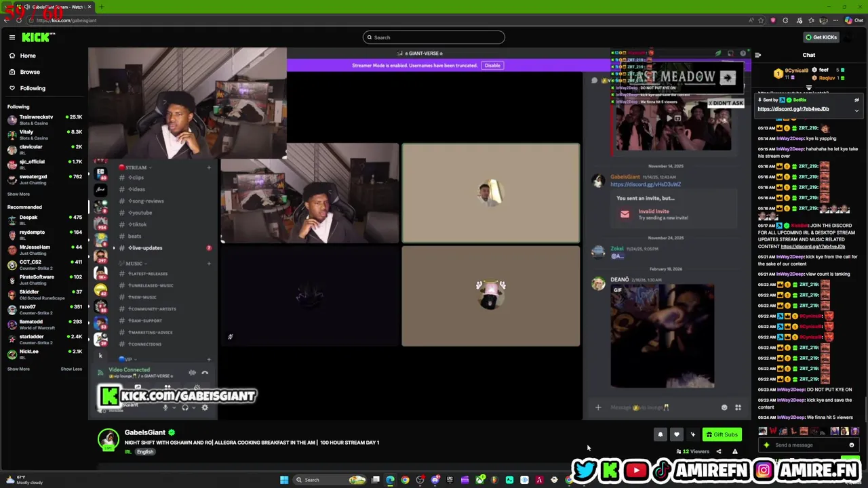Viewport: 868px width, 488px height.
Task: Click the Get KICKs button
Action: coord(821,37)
